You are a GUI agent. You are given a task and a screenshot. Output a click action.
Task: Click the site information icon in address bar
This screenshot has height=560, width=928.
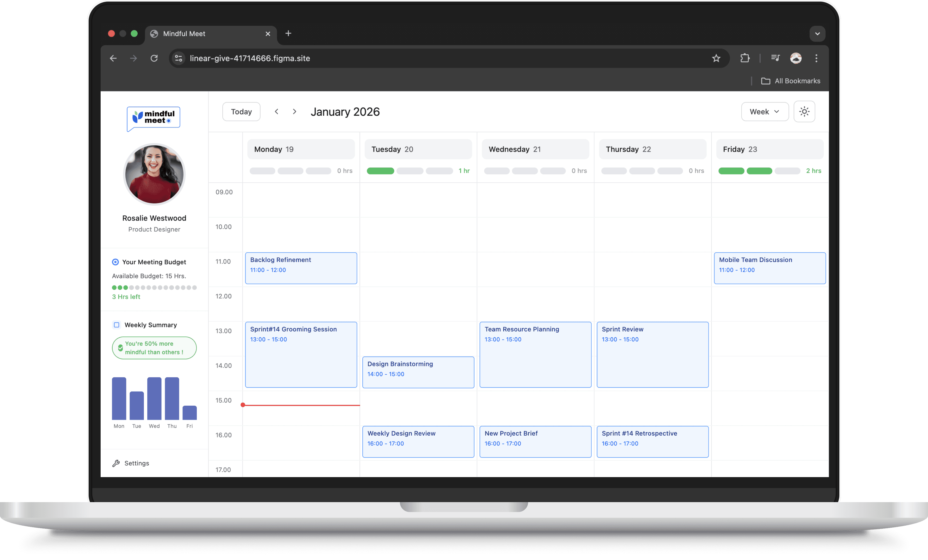click(179, 58)
